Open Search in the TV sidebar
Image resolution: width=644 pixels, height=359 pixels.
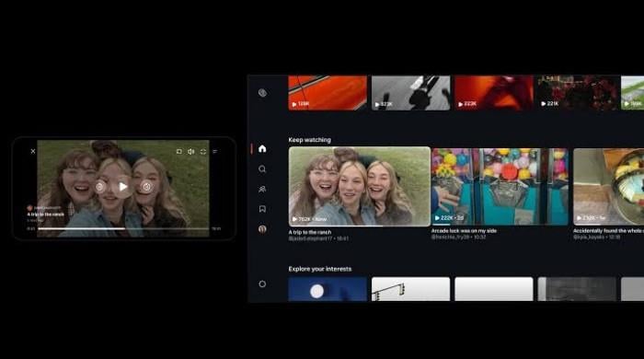point(262,168)
